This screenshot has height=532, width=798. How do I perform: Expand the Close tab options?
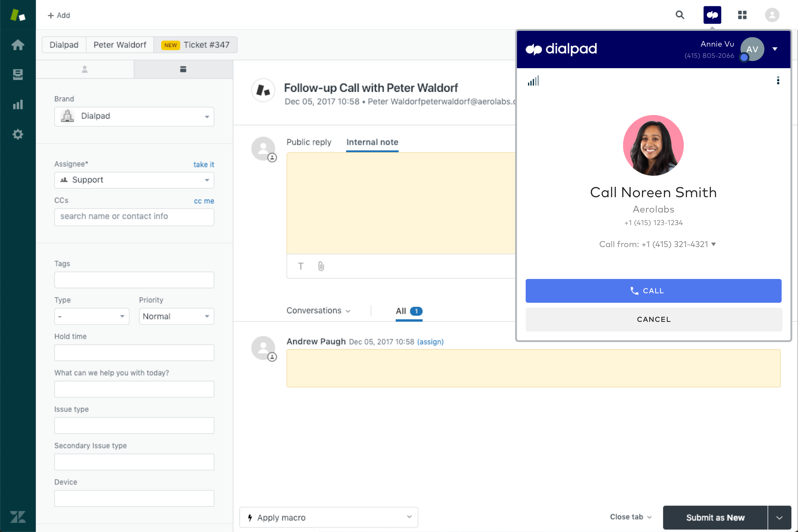[x=630, y=517]
